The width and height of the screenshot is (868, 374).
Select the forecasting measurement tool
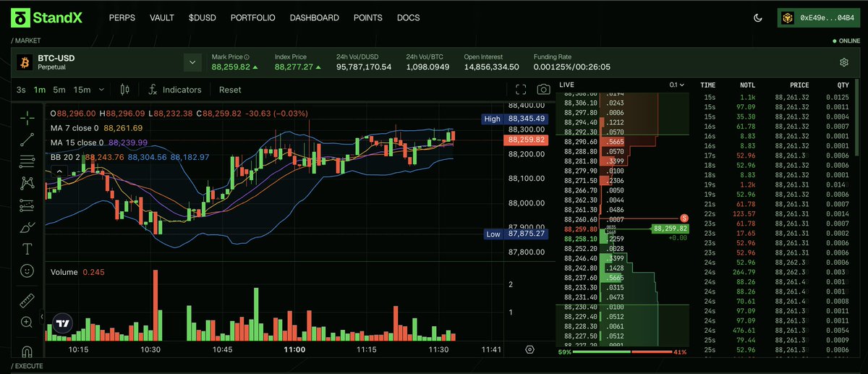coord(27,205)
